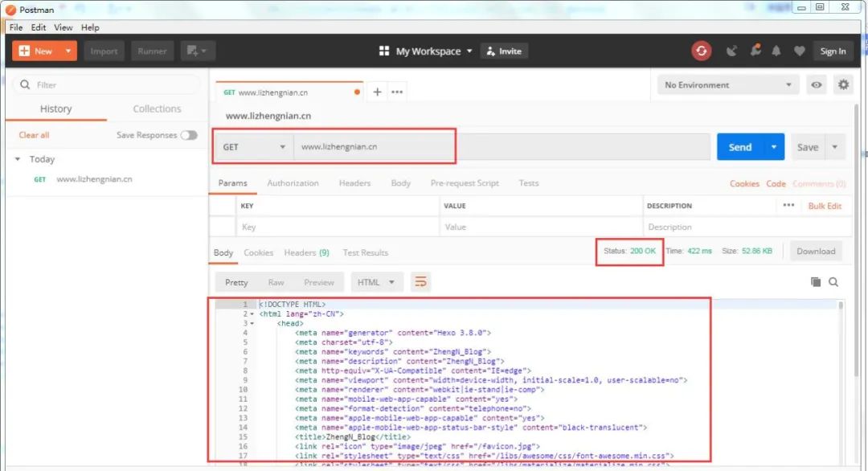Click the request URL input field
Viewport: 868px width, 471px height.
[x=502, y=146]
